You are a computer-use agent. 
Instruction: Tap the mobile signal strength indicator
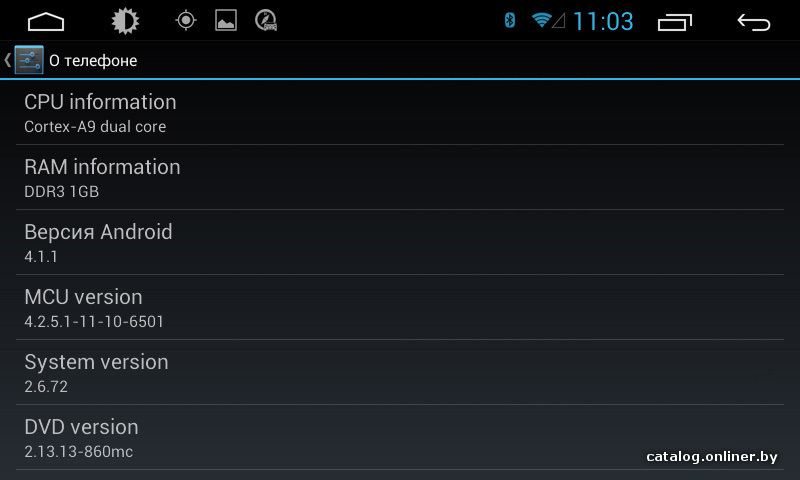click(x=559, y=21)
